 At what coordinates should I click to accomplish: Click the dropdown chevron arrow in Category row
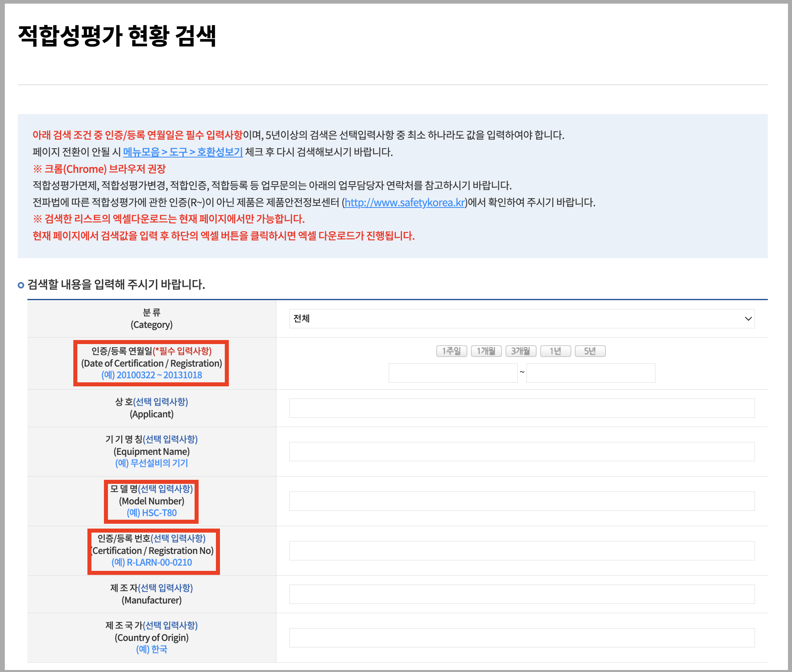point(748,319)
